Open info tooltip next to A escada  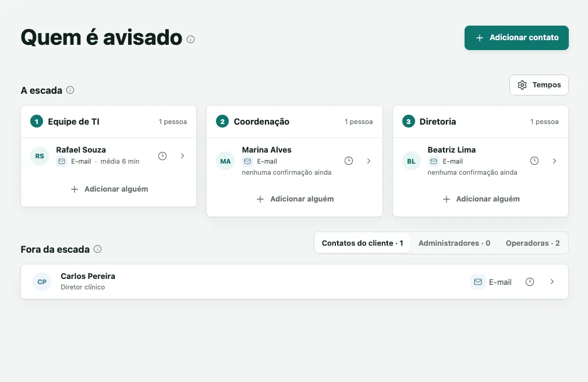click(70, 90)
